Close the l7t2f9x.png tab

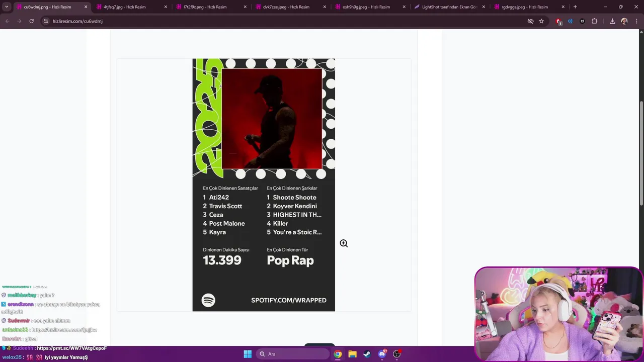(245, 7)
